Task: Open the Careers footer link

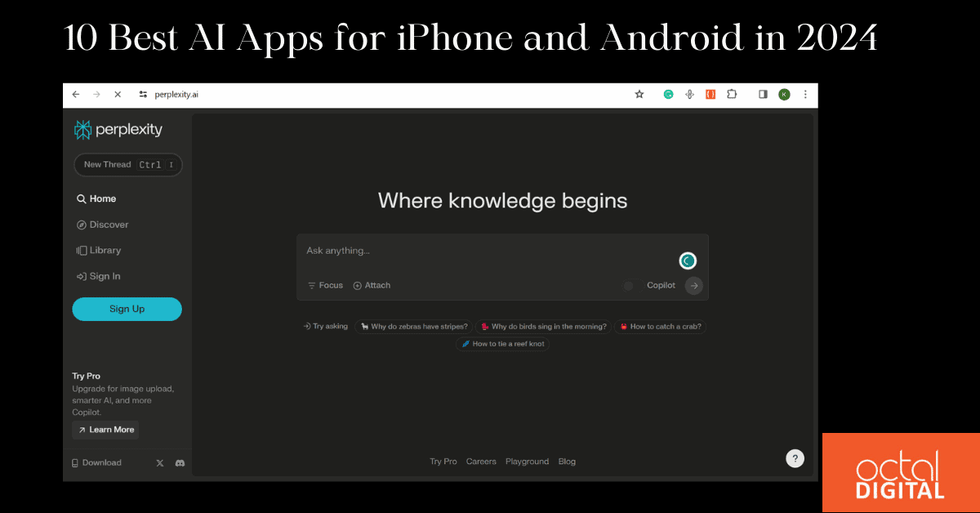Action: point(481,462)
